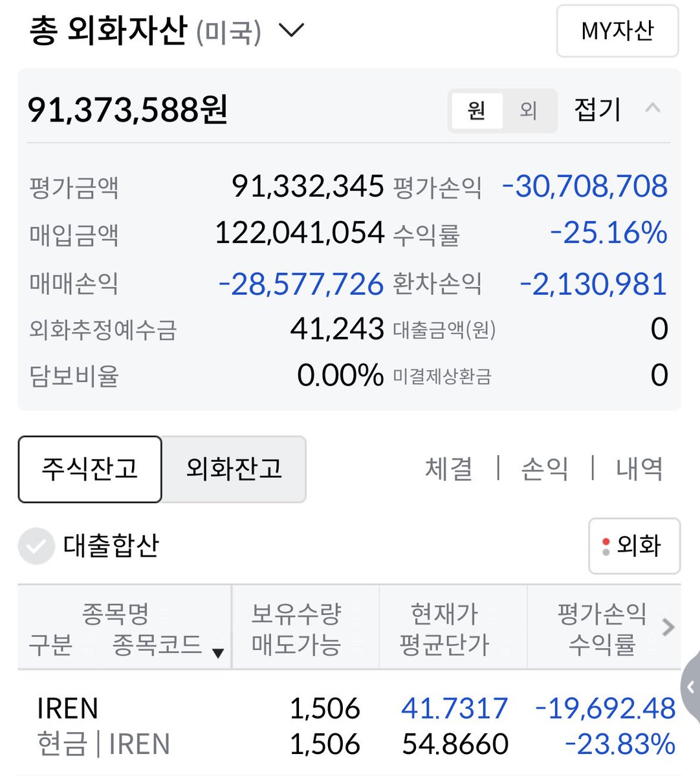Click the collapse caret next to 접기
The height and width of the screenshot is (776, 700).
point(653,108)
